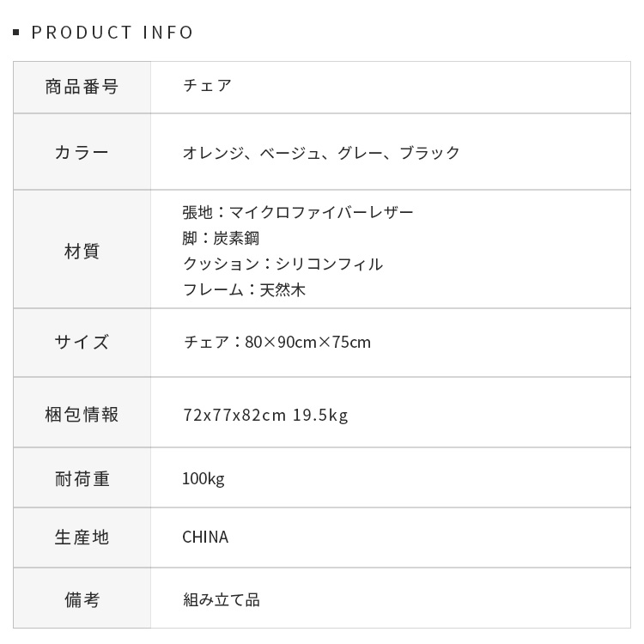Select the クッション：シリコンフィル line

tap(283, 264)
